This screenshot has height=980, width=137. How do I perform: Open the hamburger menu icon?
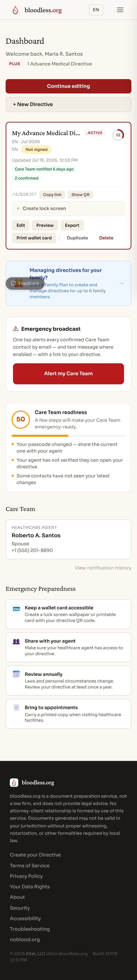(x=120, y=10)
